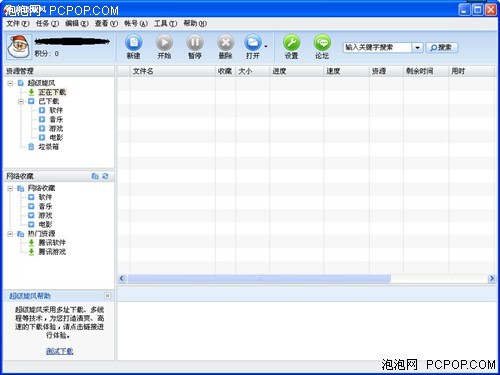Click the 资源管理 panel header

(59, 71)
